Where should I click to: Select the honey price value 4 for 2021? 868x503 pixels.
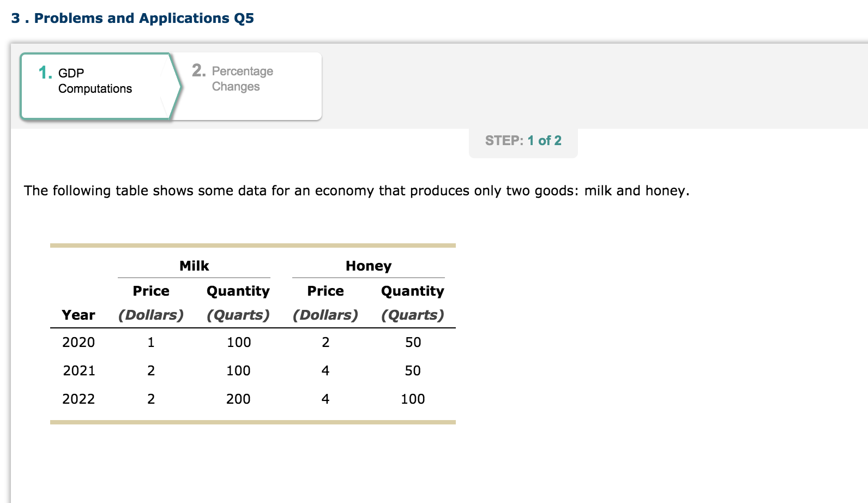point(325,370)
